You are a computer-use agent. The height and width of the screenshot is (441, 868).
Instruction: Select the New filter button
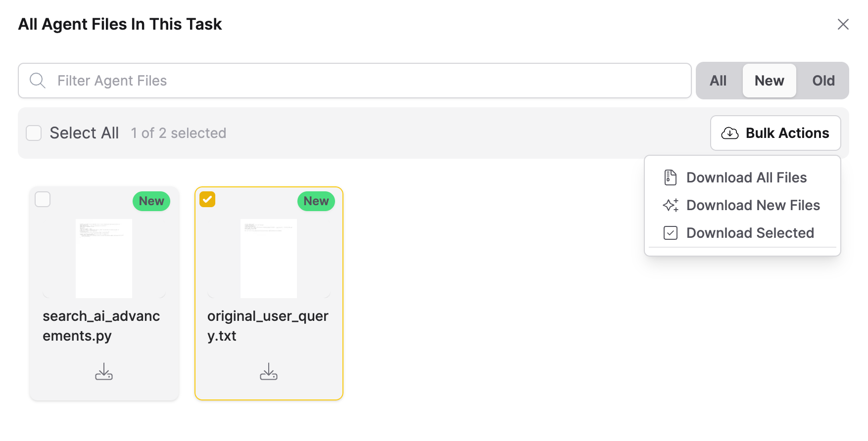[769, 81]
